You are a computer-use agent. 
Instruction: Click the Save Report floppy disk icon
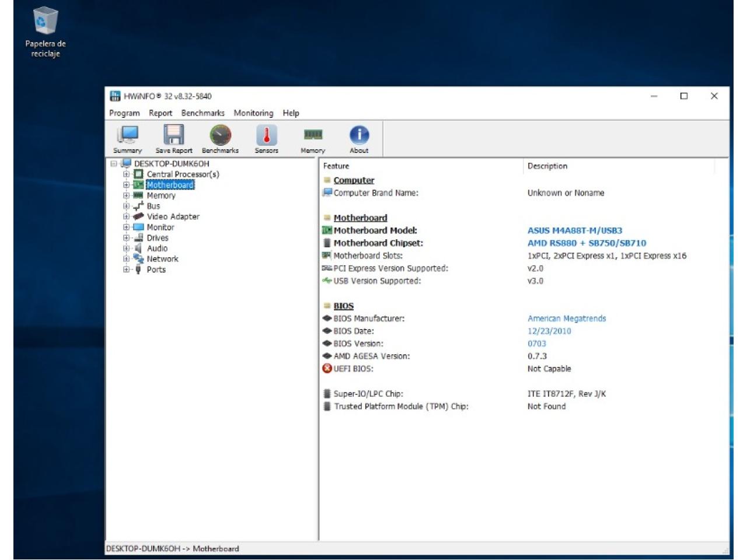click(173, 138)
